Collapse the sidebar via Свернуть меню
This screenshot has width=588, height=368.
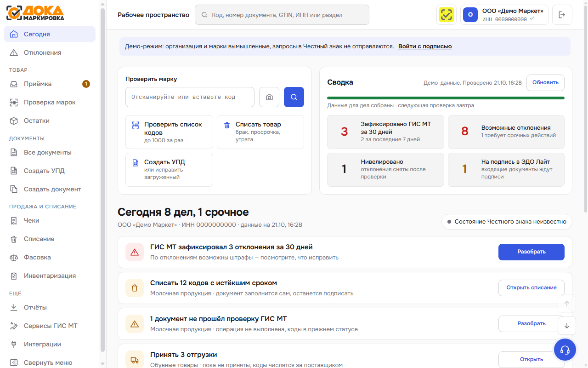(50, 362)
